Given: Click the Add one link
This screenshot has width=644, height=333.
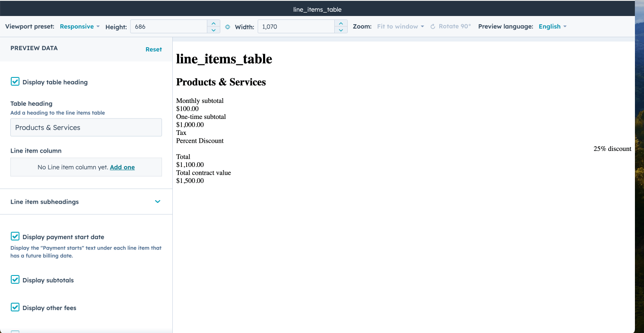Looking at the screenshot, I should tap(122, 167).
